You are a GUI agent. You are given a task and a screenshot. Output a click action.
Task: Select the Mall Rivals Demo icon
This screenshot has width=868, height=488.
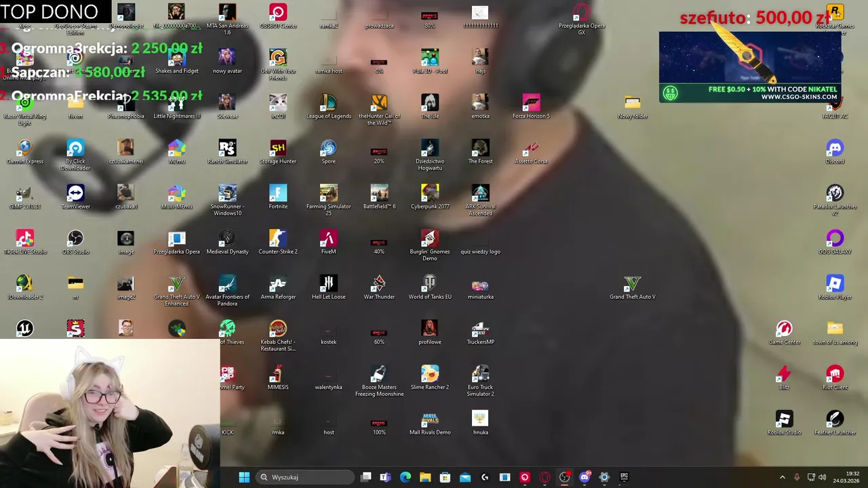click(x=430, y=423)
